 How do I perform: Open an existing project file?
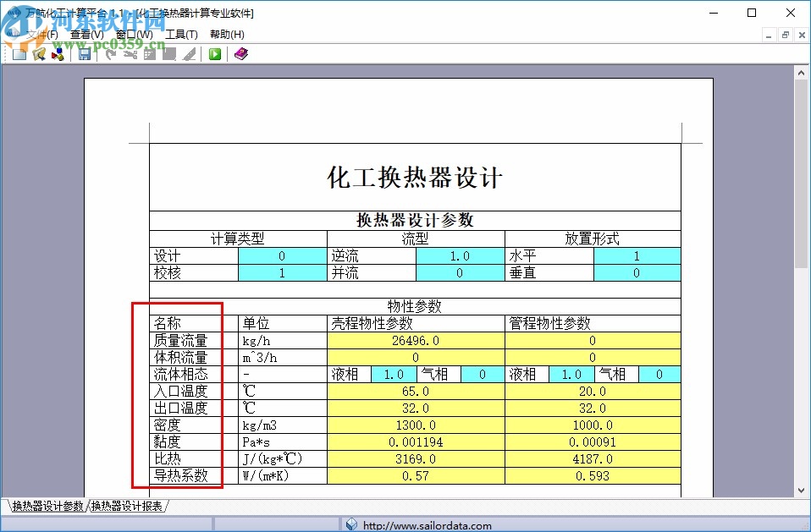(x=39, y=53)
